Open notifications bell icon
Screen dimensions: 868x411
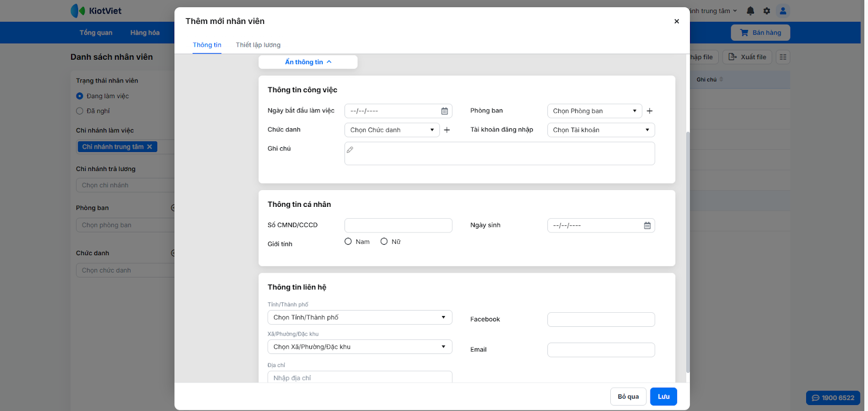pyautogui.click(x=750, y=11)
